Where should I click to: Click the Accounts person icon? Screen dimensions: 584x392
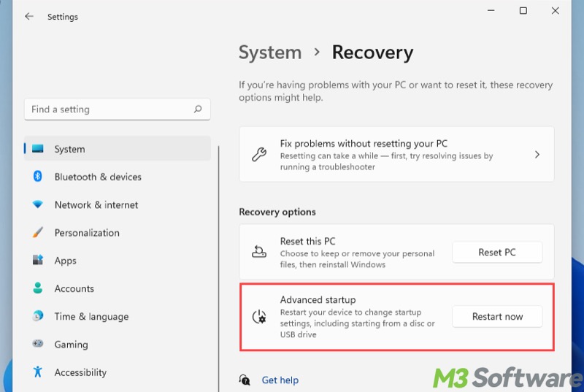[x=38, y=288]
